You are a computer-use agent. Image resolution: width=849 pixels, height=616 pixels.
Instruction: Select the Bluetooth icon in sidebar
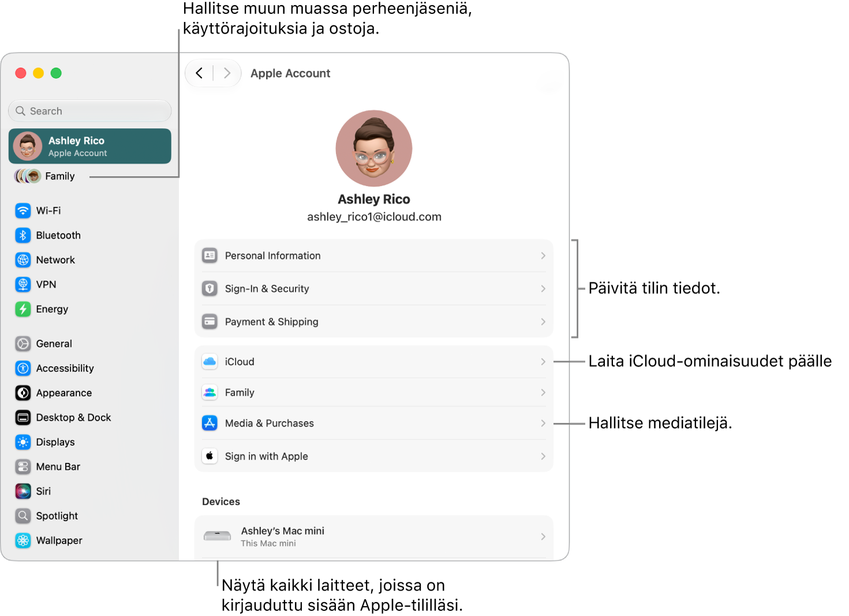pos(23,236)
